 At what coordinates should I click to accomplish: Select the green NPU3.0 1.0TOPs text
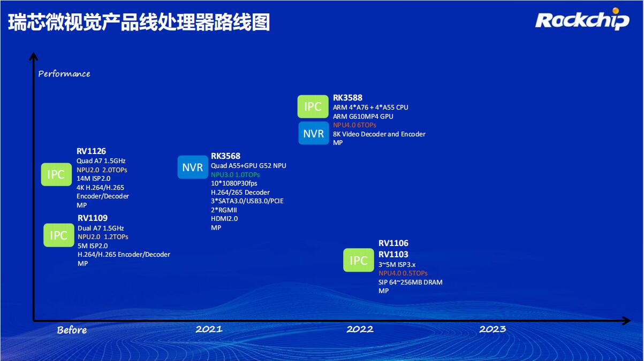pos(235,175)
